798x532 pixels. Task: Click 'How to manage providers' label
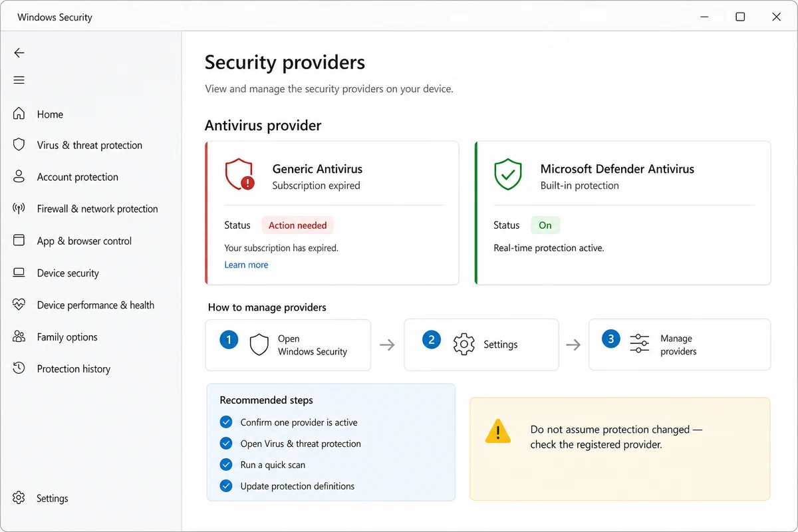coord(267,307)
